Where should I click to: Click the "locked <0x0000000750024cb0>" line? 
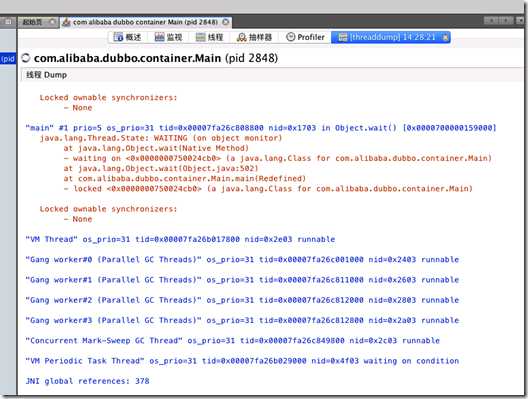coord(268,189)
